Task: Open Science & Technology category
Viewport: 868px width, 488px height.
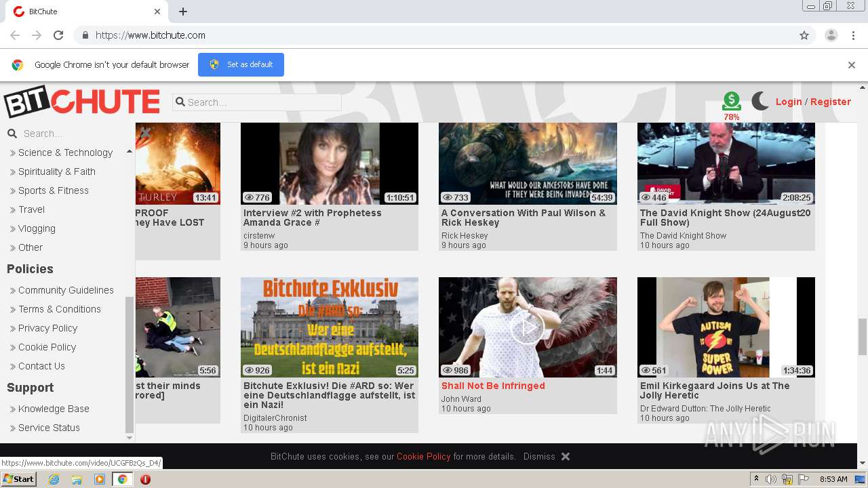Action: pos(65,152)
